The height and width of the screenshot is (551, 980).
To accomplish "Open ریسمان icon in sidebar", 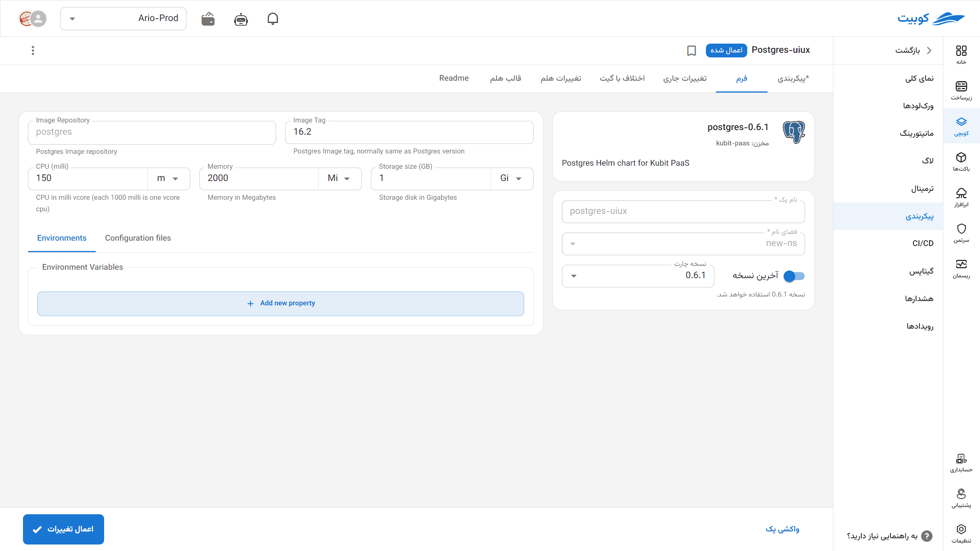I will 961,269.
